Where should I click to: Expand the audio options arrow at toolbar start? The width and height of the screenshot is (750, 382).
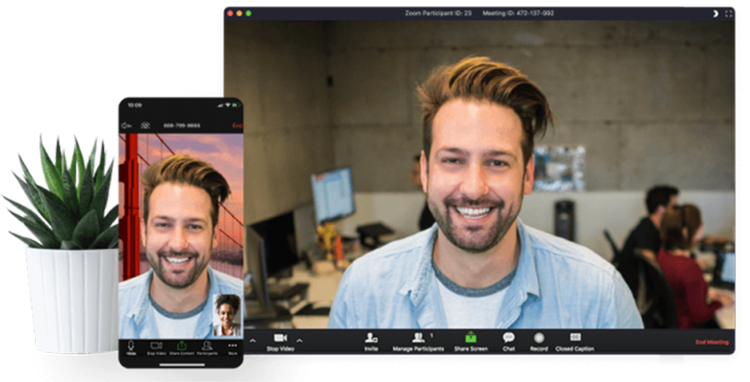(253, 341)
